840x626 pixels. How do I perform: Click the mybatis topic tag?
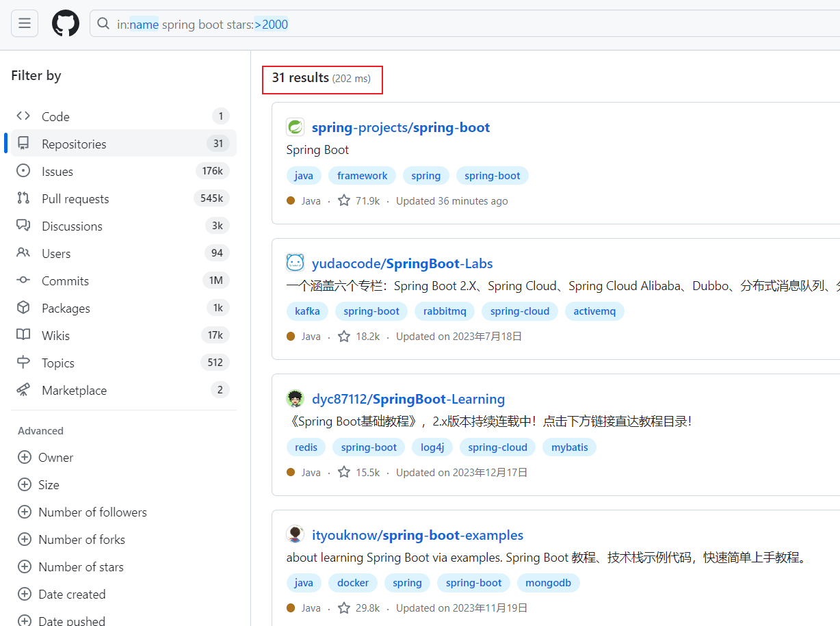[570, 447]
